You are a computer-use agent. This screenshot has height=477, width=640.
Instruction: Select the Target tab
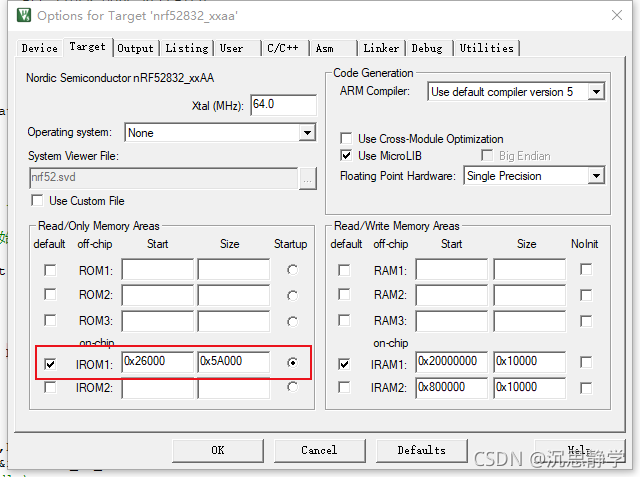pyautogui.click(x=87, y=47)
